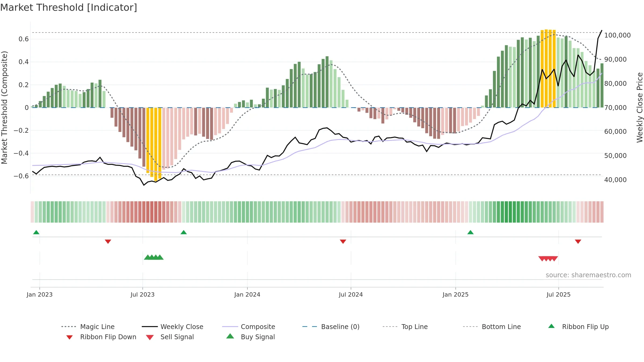The width and height of the screenshot is (644, 362).
Task: Click the −0.2 composite axis label
Action: click(x=21, y=131)
